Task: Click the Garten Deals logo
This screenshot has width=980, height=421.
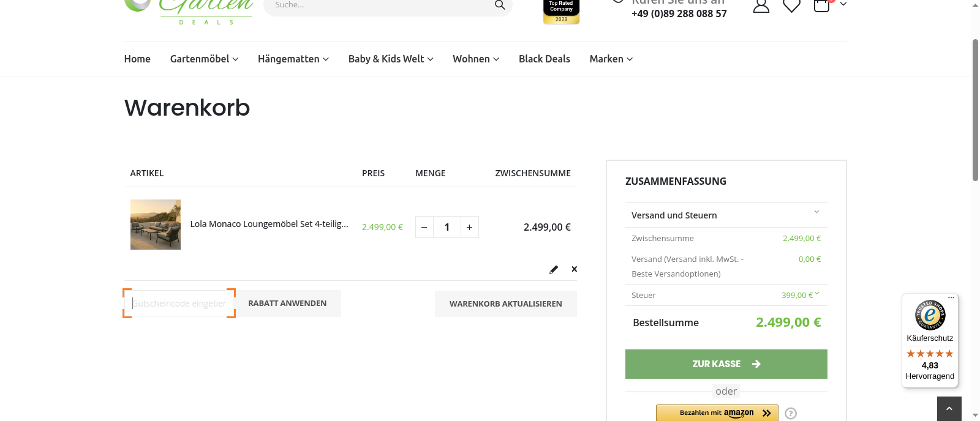Action: pos(189,11)
